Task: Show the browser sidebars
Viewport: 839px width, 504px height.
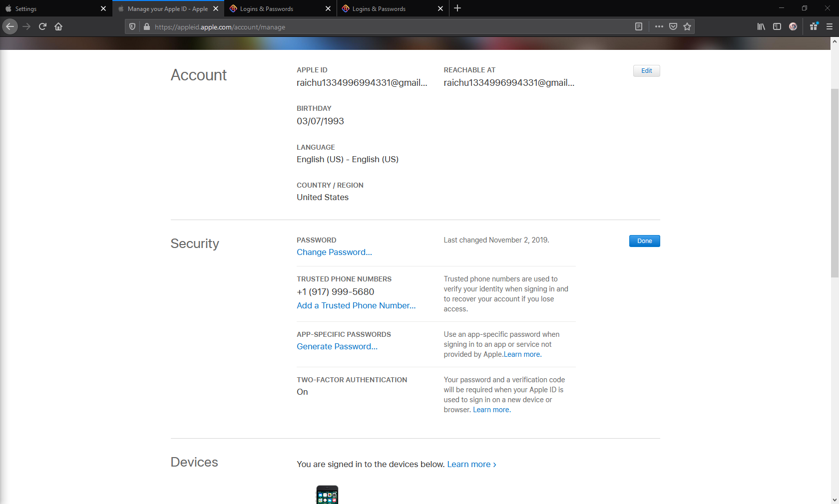Action: click(x=777, y=26)
